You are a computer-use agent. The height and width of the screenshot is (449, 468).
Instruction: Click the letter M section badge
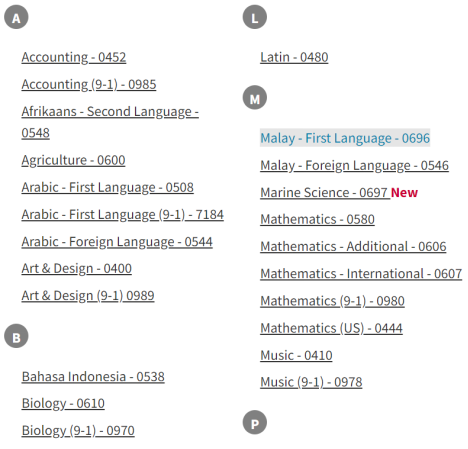[x=255, y=98]
